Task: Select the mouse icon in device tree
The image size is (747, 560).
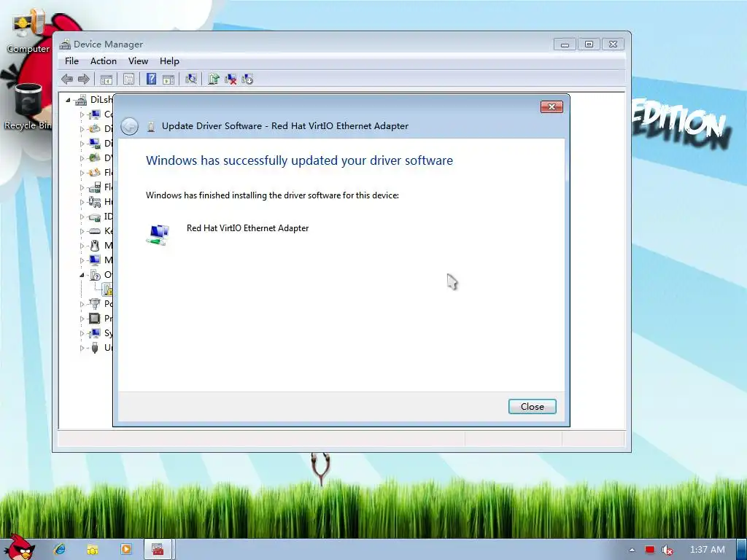Action: point(95,245)
